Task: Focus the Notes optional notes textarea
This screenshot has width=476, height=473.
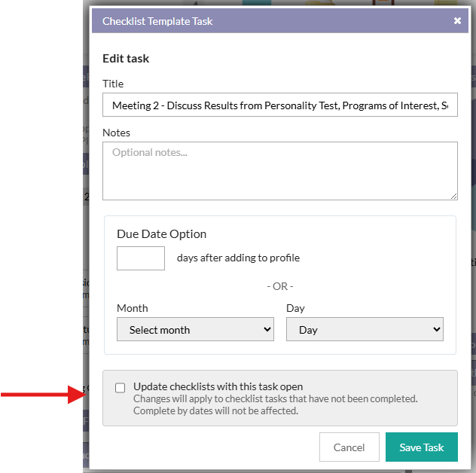Action: (x=279, y=170)
